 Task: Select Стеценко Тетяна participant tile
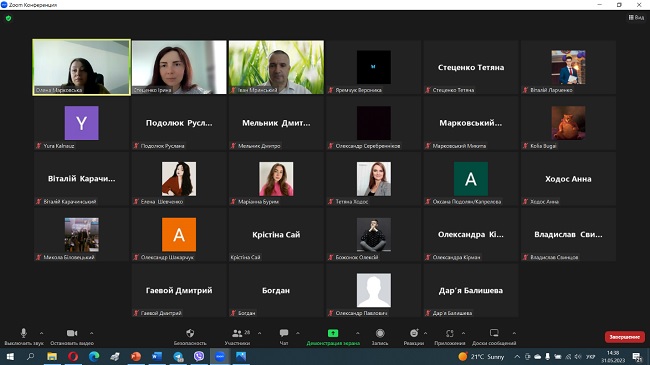pos(471,67)
